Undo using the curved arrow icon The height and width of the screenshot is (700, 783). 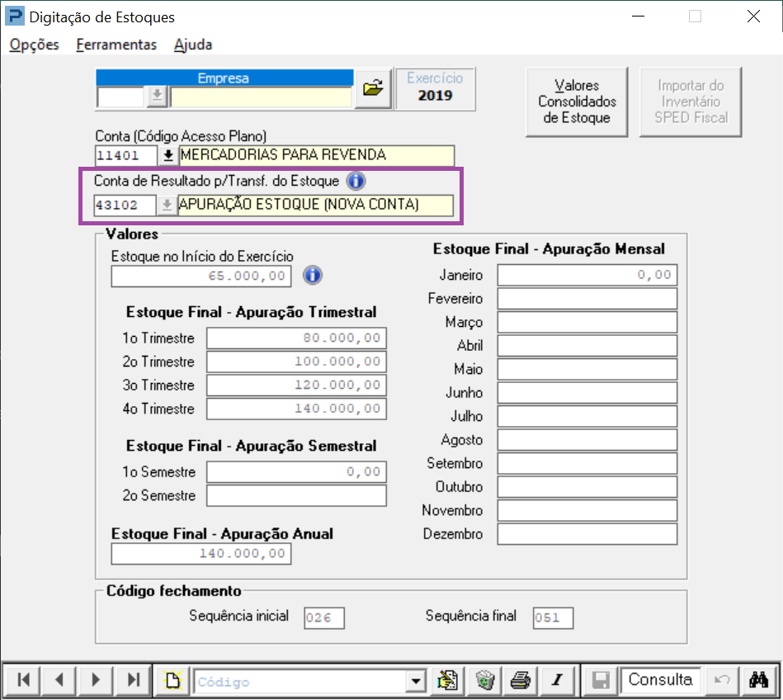[x=722, y=680]
